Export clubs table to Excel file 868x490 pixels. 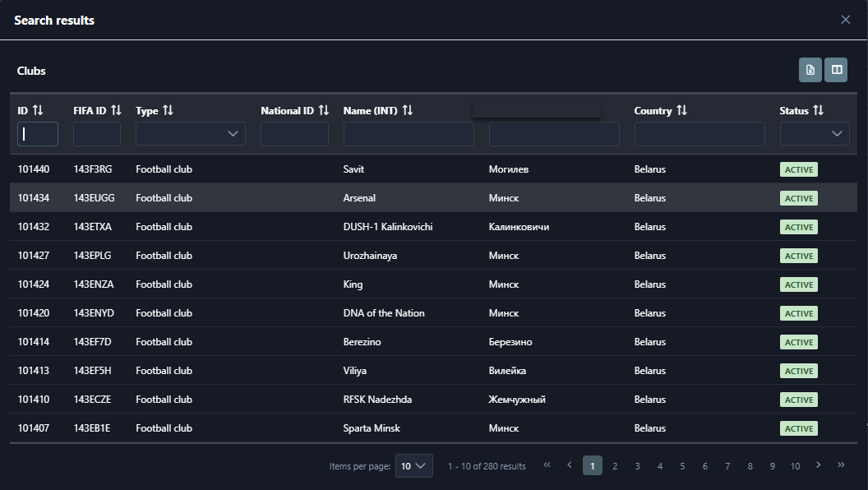click(x=810, y=71)
